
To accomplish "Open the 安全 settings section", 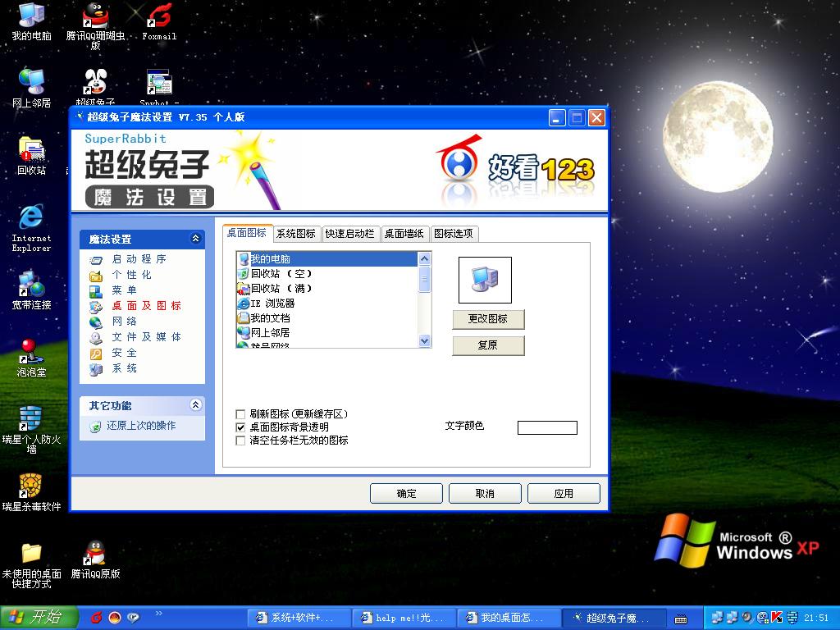I will tap(125, 353).
